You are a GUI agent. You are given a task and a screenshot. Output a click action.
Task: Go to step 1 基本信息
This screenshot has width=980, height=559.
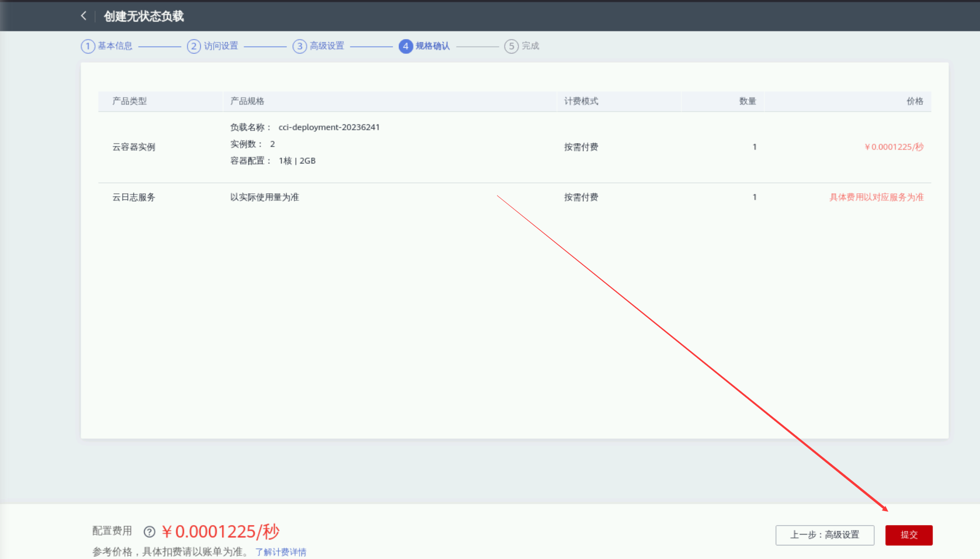107,46
